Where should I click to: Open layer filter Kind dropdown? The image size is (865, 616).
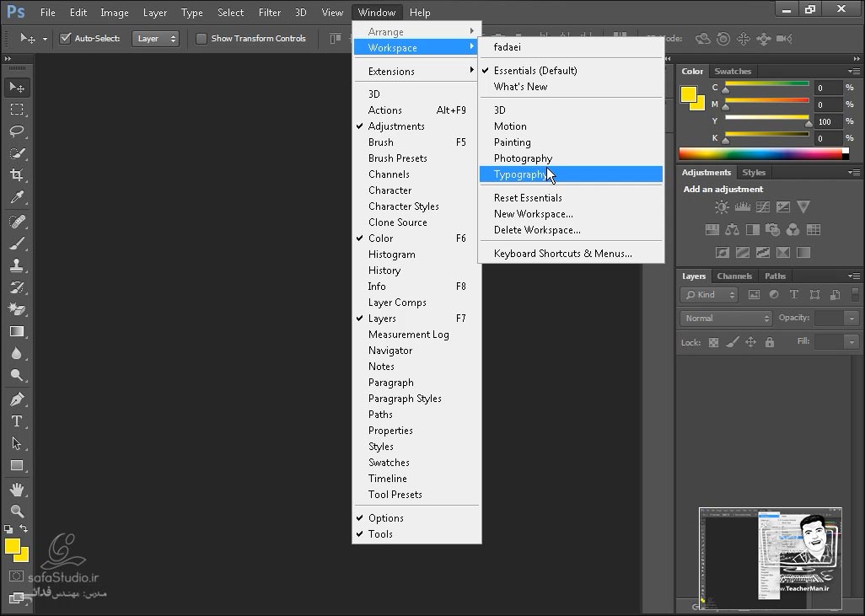(709, 294)
